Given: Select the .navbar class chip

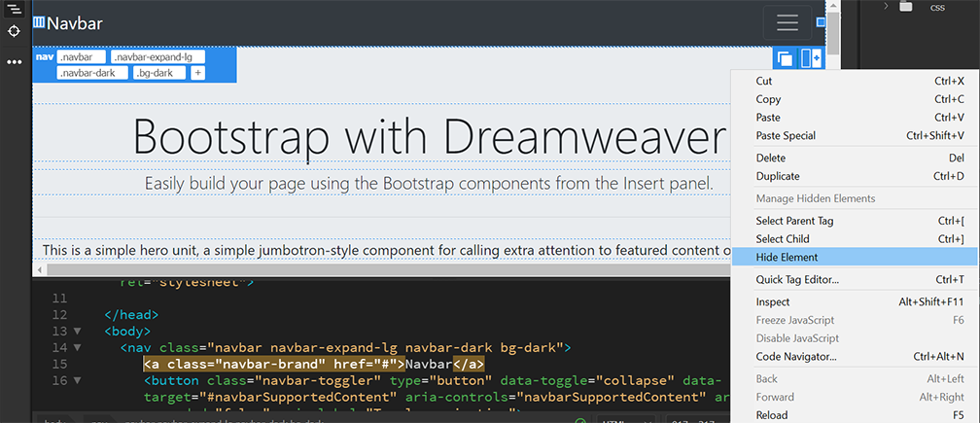Looking at the screenshot, I should tap(82, 56).
